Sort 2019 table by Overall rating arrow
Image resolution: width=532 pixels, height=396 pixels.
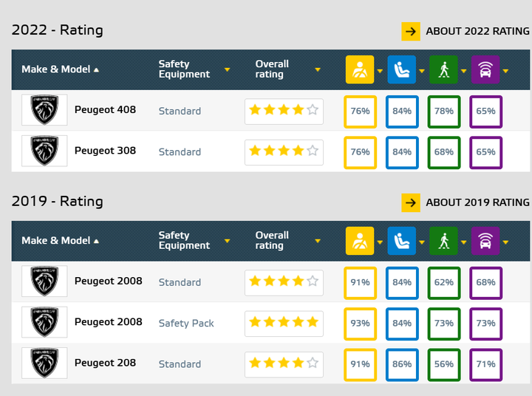coord(318,241)
